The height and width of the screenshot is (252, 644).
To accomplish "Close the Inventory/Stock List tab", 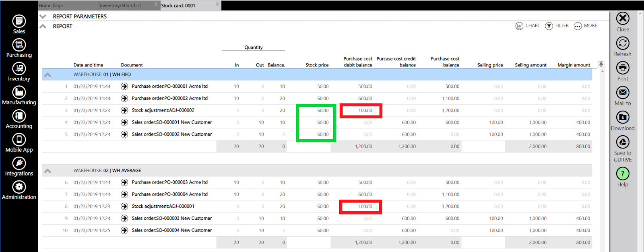I will click(157, 4).
